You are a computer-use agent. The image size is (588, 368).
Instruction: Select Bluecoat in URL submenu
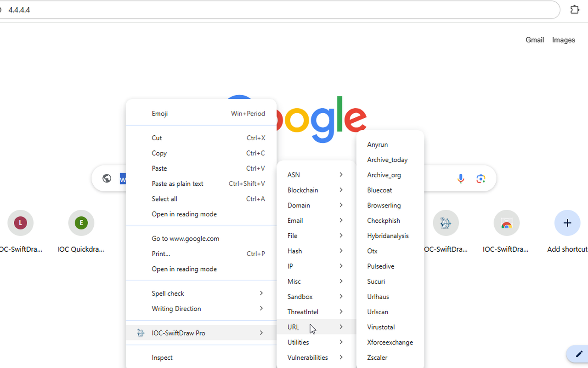click(x=390, y=190)
